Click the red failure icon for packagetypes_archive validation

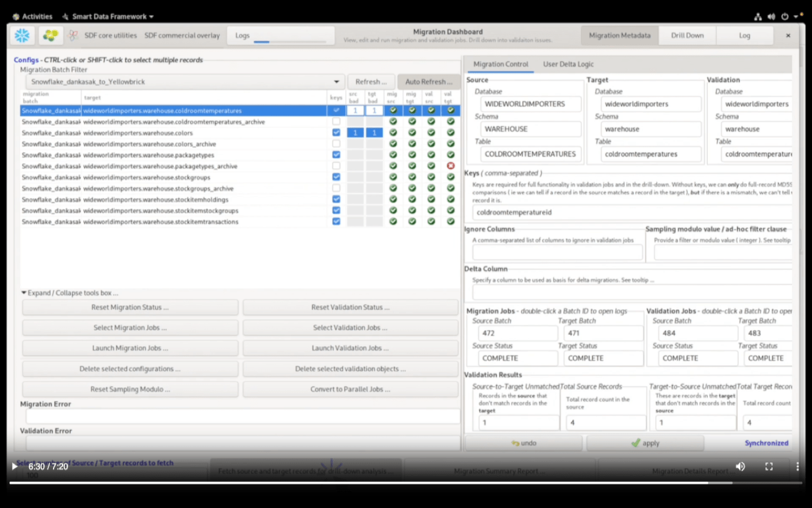451,165
